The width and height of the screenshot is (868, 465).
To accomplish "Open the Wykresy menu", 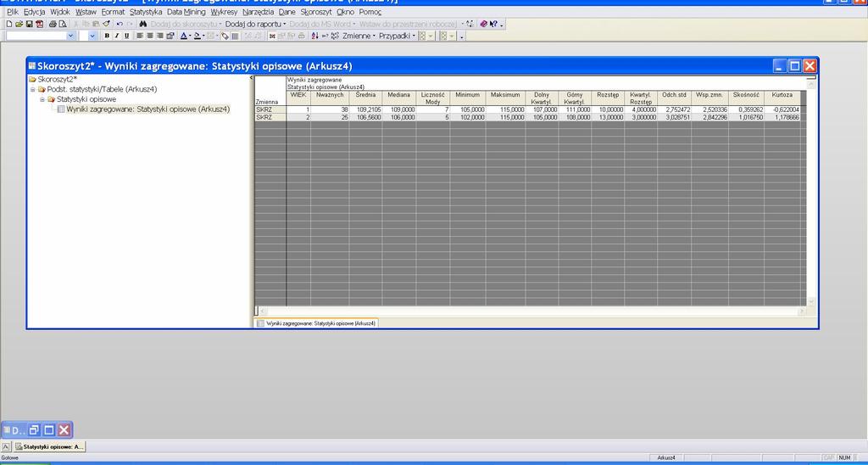I will click(224, 12).
